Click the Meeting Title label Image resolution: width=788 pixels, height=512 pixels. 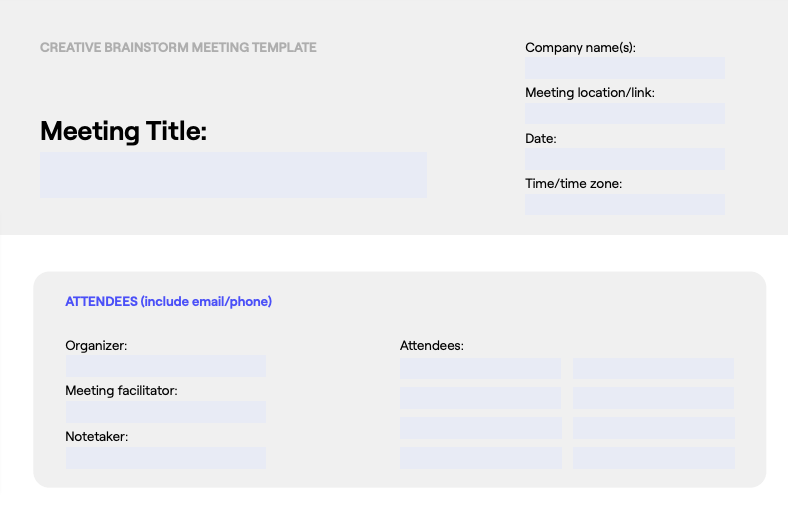tap(123, 131)
